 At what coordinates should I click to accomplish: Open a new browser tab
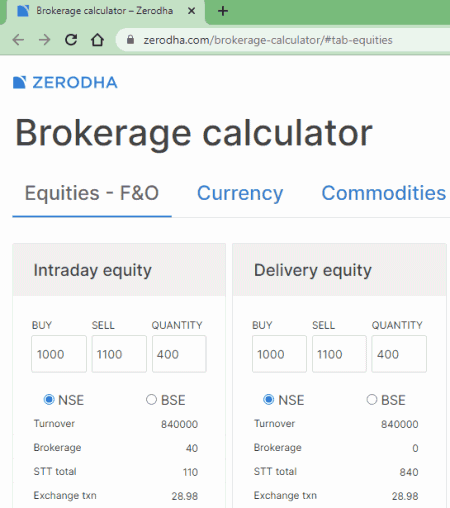[x=223, y=11]
